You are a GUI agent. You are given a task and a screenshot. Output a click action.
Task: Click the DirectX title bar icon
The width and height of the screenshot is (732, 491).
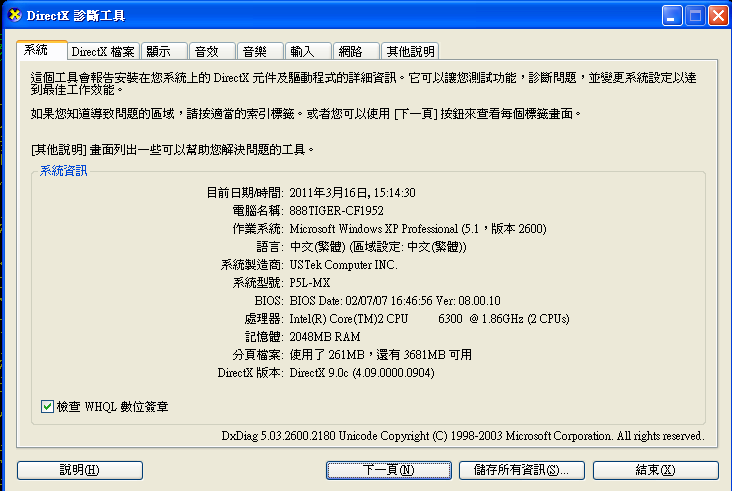[15, 15]
